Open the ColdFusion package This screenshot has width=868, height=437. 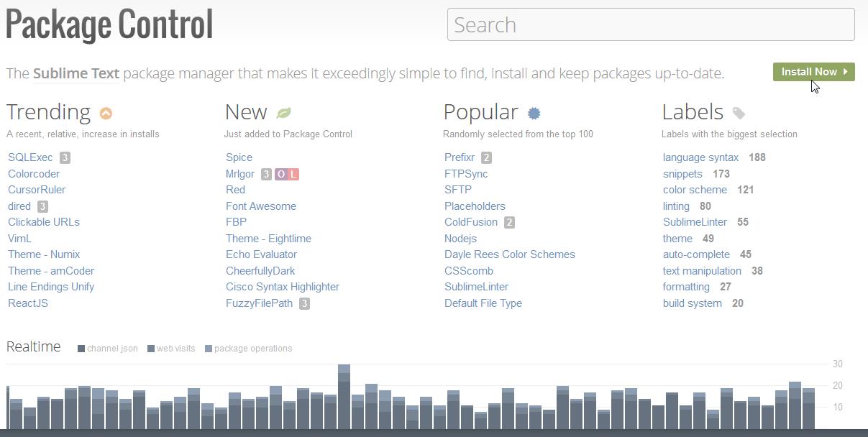tap(471, 222)
